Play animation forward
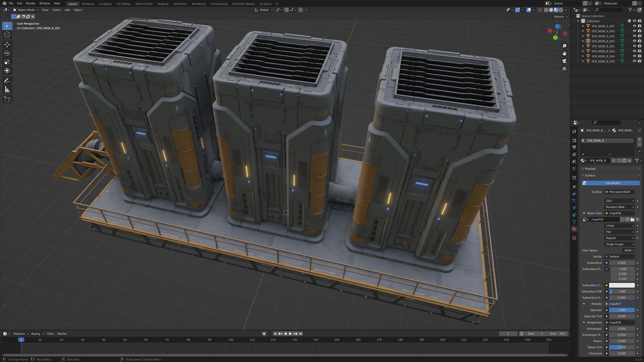The width and height of the screenshot is (644, 362). [290, 334]
